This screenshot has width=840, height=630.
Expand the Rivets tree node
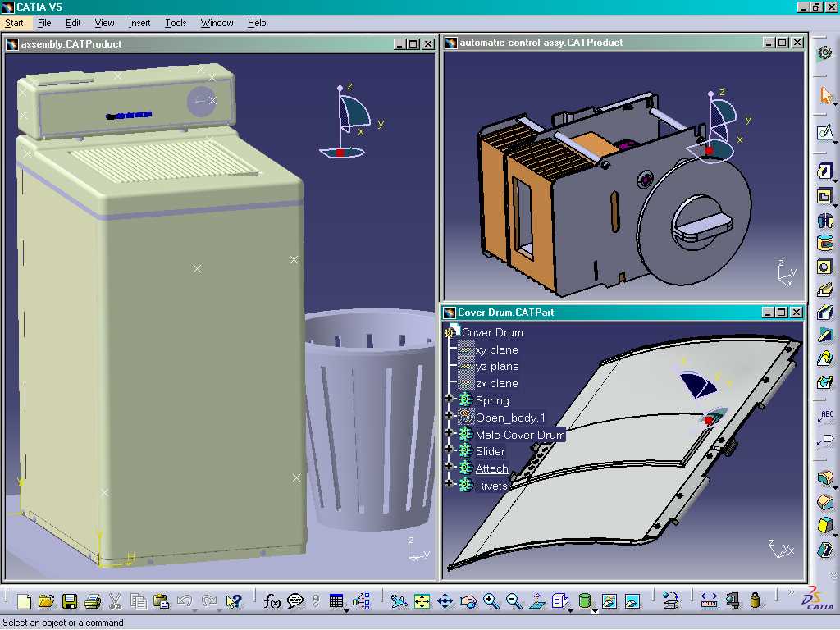coord(449,484)
